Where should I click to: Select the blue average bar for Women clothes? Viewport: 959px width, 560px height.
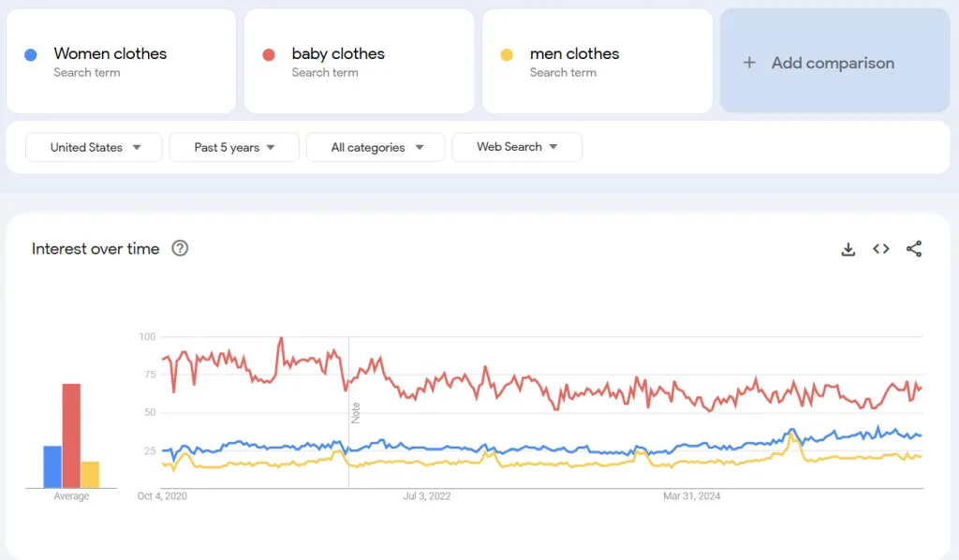[52, 466]
